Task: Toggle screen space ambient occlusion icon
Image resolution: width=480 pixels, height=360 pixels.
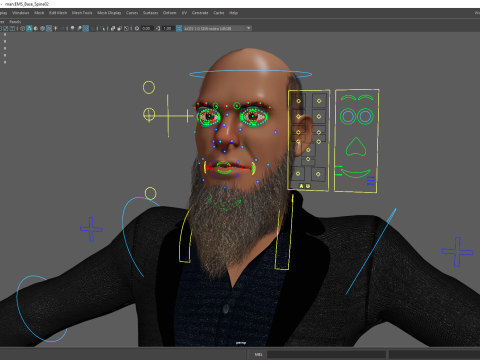Action: pyautogui.click(x=72, y=28)
